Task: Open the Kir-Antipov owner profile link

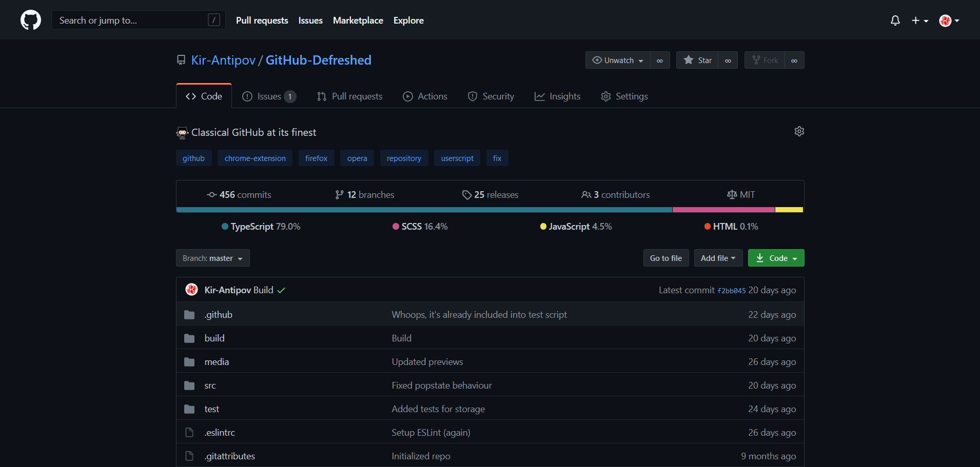Action: (223, 60)
